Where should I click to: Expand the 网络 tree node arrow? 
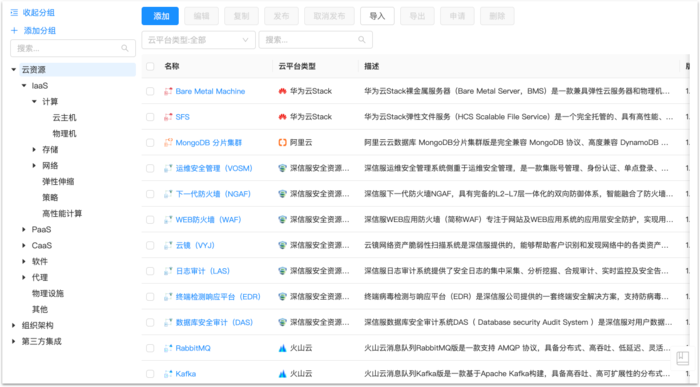tap(34, 166)
